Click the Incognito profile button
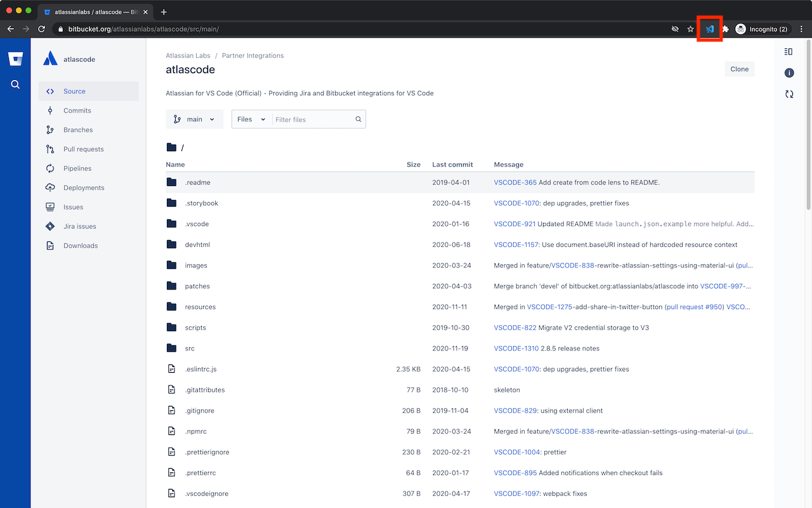Image resolution: width=812 pixels, height=508 pixels. pos(763,29)
